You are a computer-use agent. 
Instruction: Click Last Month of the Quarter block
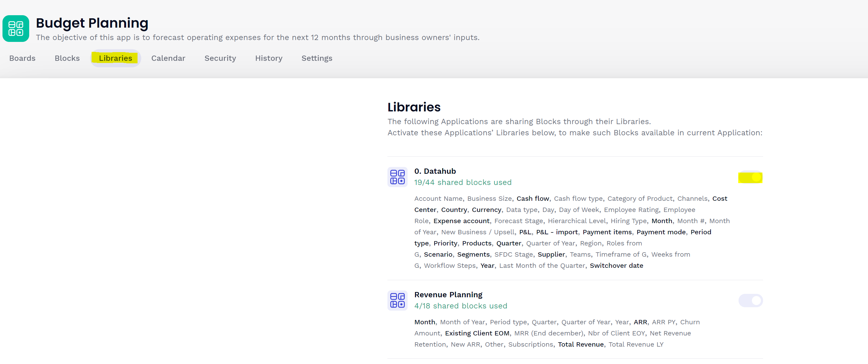(542, 265)
